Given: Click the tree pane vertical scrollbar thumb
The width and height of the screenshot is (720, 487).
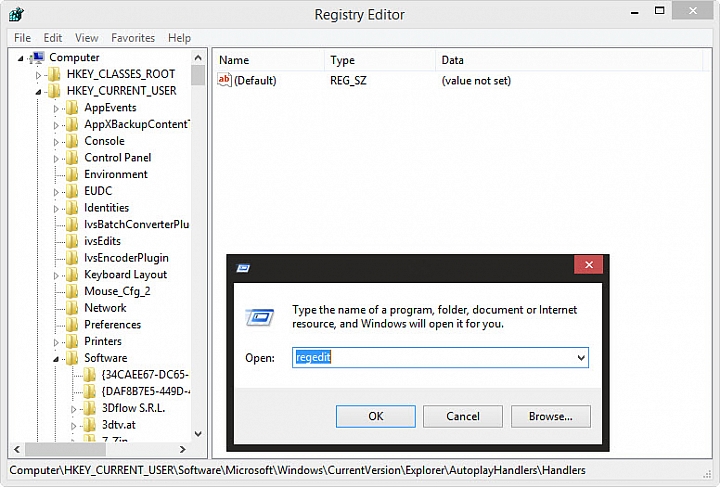Looking at the screenshot, I should point(198,75).
